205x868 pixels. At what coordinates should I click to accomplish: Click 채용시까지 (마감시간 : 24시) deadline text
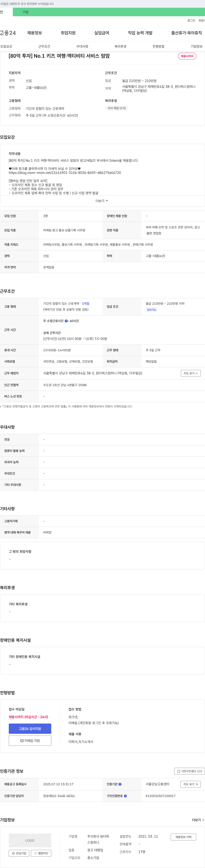[x=28, y=717]
